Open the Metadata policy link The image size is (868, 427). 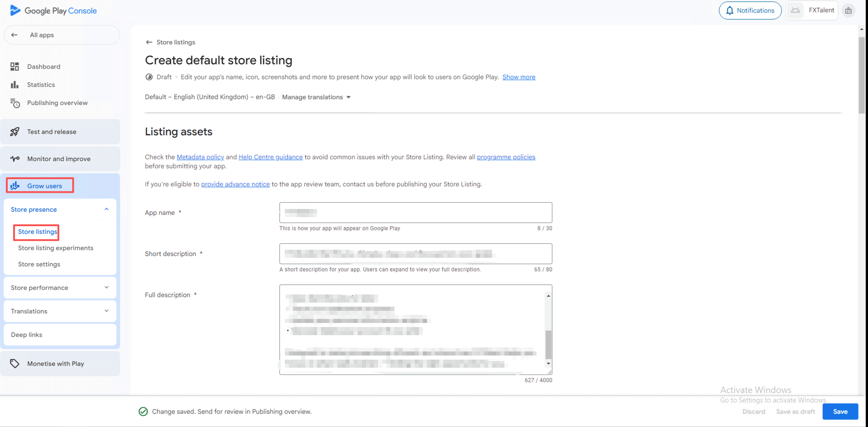200,157
